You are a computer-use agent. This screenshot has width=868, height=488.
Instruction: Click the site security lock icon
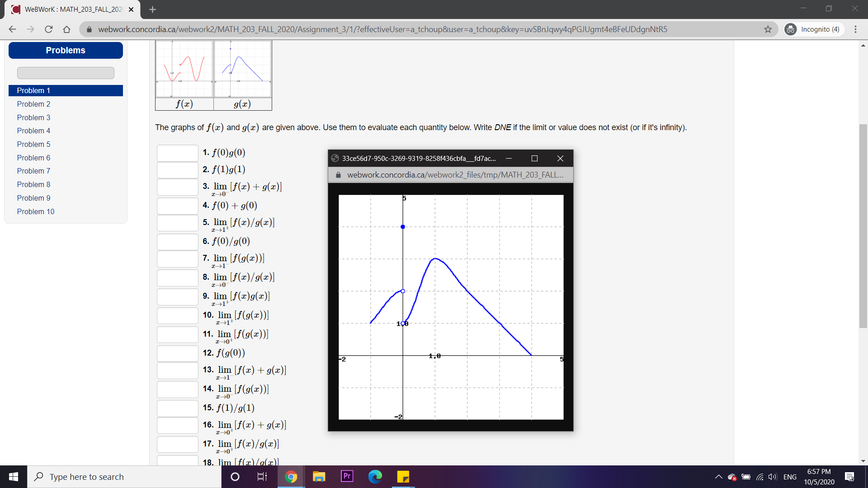tap(89, 29)
